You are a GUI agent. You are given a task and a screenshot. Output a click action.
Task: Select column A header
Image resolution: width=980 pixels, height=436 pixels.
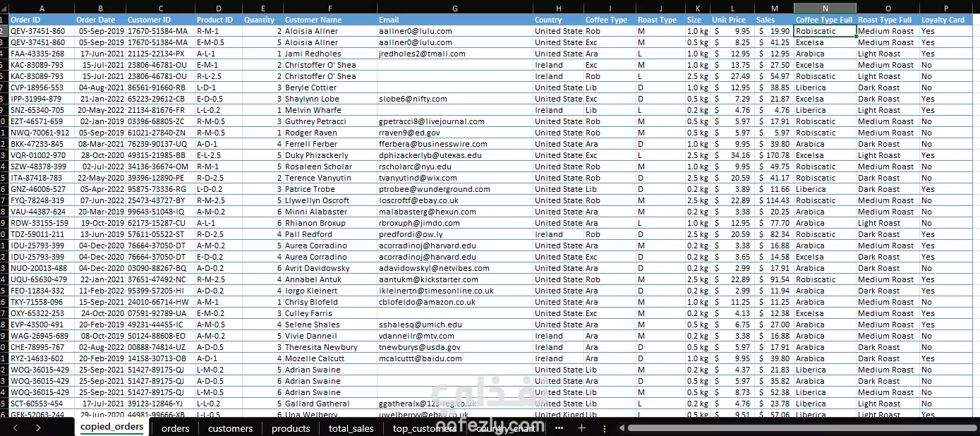pyautogui.click(x=42, y=8)
